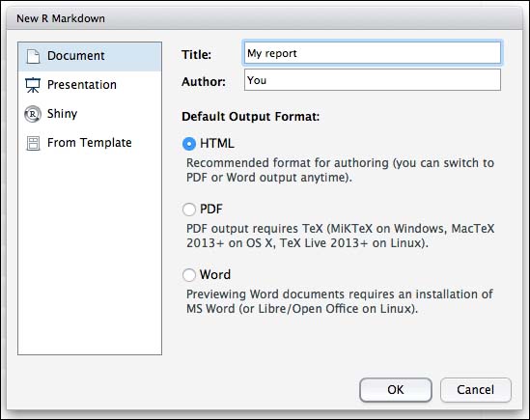This screenshot has height=420, width=530.
Task: Click the PDF label text
Action: tap(211, 209)
